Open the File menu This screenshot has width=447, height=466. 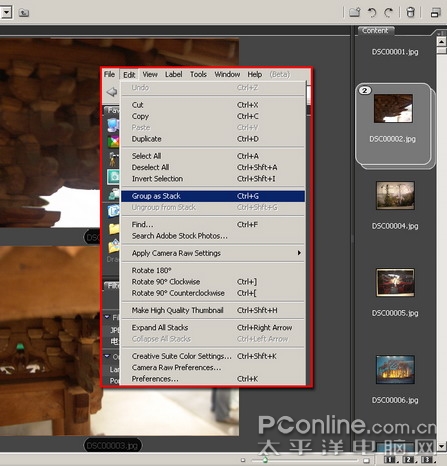(109, 74)
